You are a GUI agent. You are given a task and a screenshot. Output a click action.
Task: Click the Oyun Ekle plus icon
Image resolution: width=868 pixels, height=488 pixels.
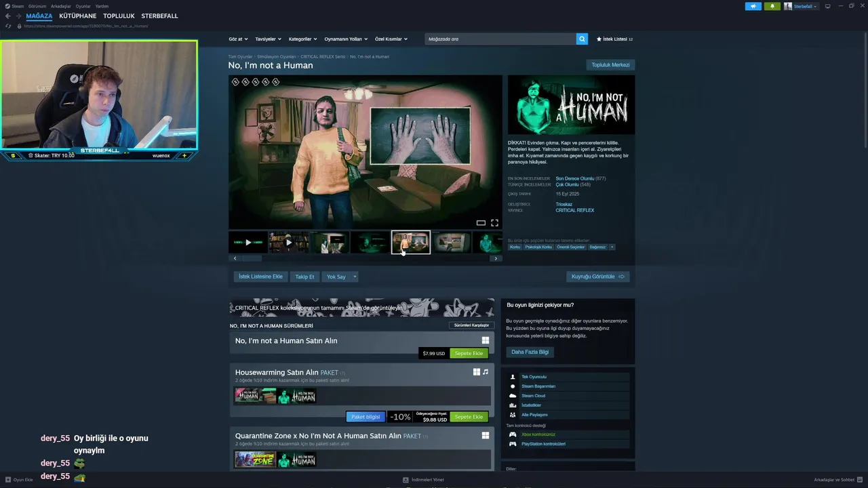coord(8,480)
